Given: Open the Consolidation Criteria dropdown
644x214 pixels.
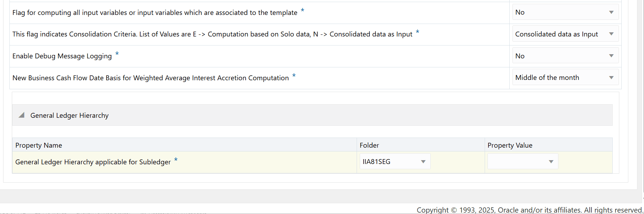Looking at the screenshot, I should click(x=565, y=34).
